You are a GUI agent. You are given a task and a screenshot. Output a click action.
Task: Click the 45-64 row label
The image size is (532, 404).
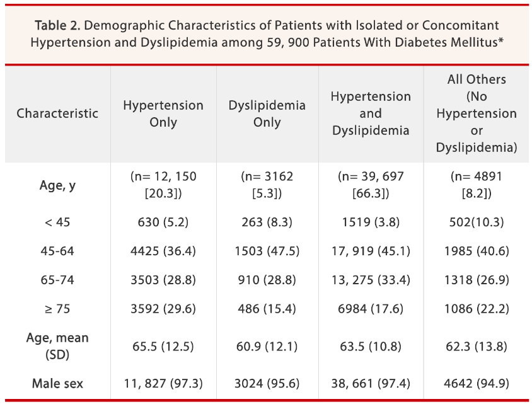tap(57, 251)
